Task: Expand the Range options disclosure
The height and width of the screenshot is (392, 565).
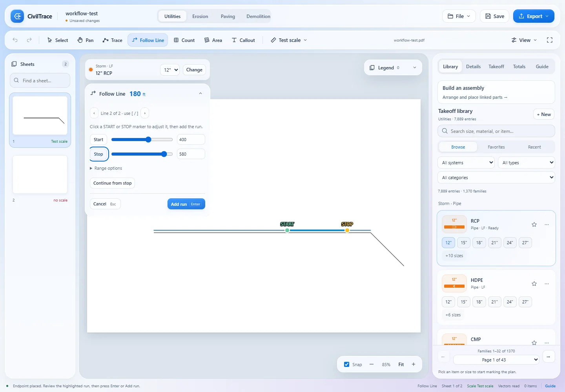Action: pos(106,168)
